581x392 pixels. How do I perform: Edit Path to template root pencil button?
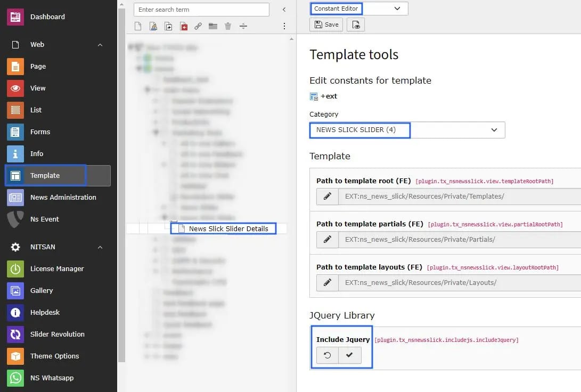tap(328, 197)
